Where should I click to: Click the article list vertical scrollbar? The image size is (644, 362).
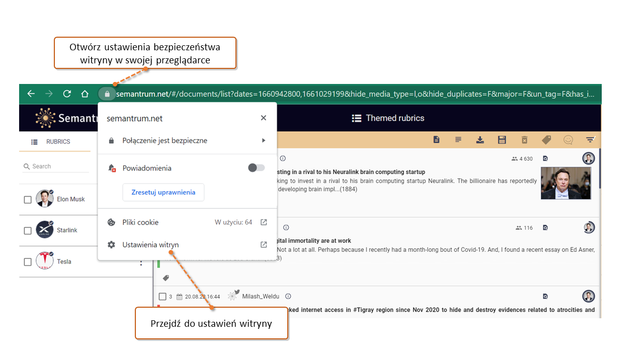click(x=600, y=168)
